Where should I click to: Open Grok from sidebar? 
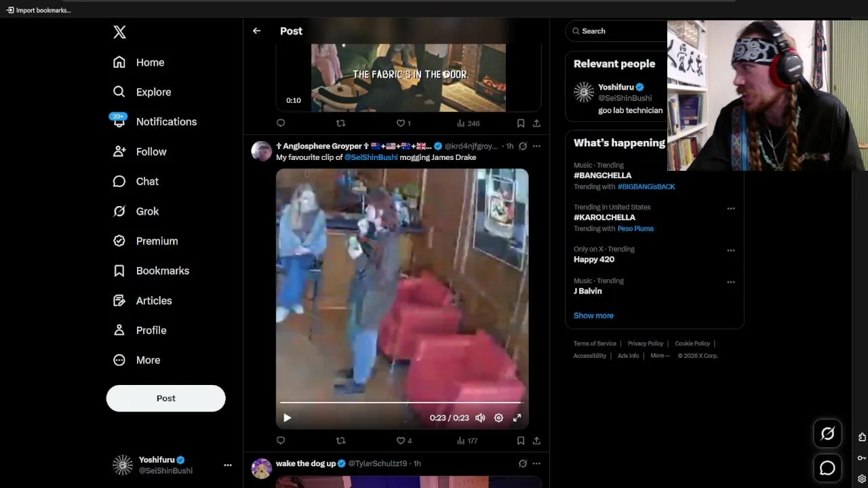[x=136, y=211]
